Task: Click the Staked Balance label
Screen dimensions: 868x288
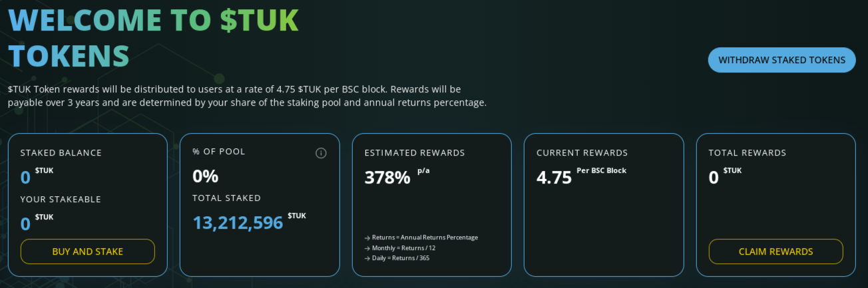Action: [x=61, y=152]
